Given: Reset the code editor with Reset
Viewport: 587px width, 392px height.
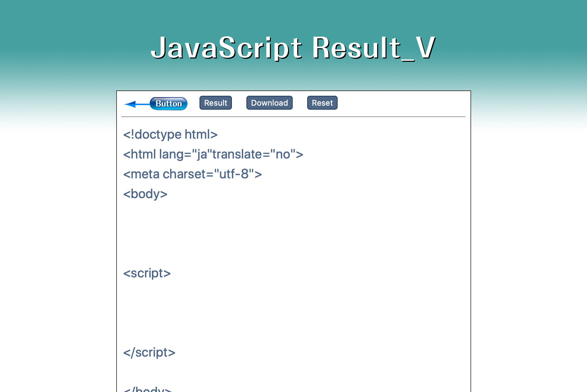Looking at the screenshot, I should pos(322,103).
